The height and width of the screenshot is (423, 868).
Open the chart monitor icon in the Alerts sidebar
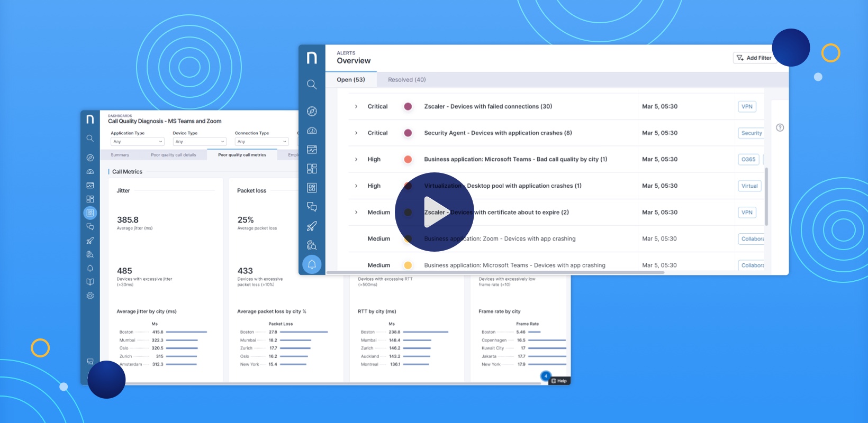312,150
